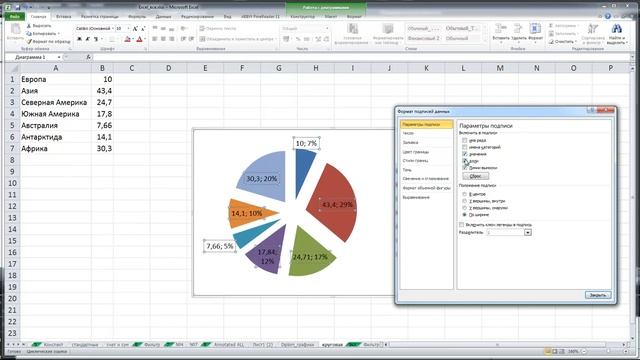640x360 pixels.
Task: Click the red font color A icon
Action: pos(139,39)
